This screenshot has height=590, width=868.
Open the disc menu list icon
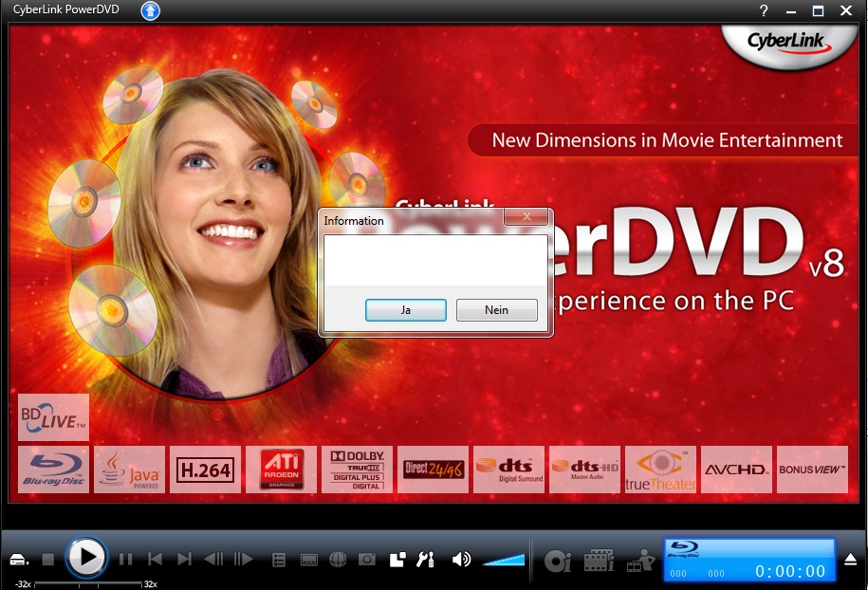coord(279,560)
